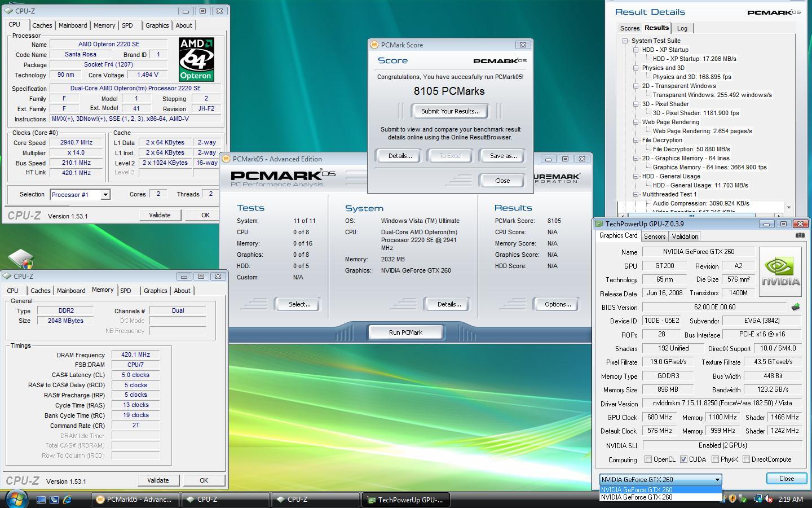Click the Show Desktop quick launch icon
Viewport: 812px width, 508px height.
coord(41,500)
